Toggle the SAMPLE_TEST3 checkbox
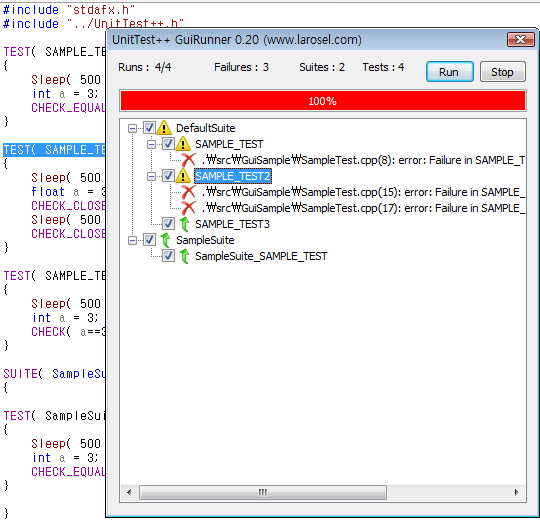Viewport: 540px width, 525px height. point(168,224)
